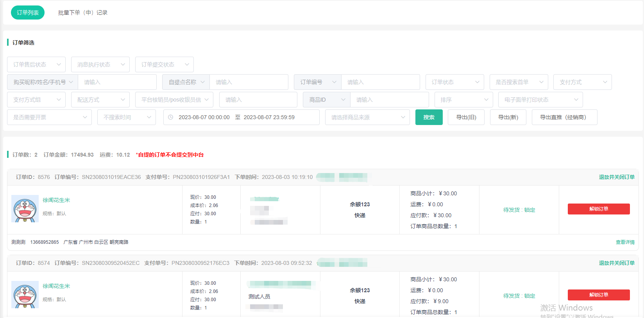Viewport: 644px width, 318px height.
Task: Click start date 2023-08-07 00:00:00 field
Action: (x=204, y=117)
